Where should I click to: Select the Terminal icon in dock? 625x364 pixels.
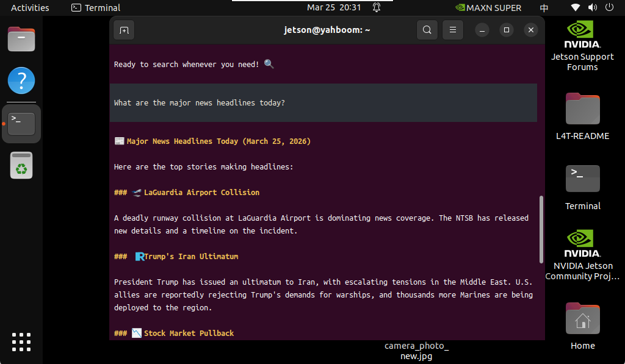(x=21, y=123)
